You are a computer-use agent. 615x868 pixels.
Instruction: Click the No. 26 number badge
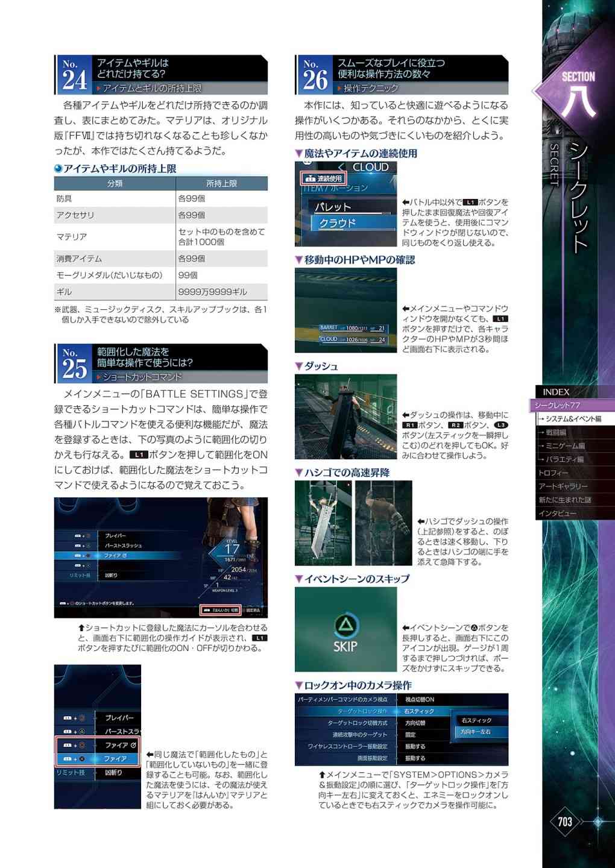[x=314, y=75]
